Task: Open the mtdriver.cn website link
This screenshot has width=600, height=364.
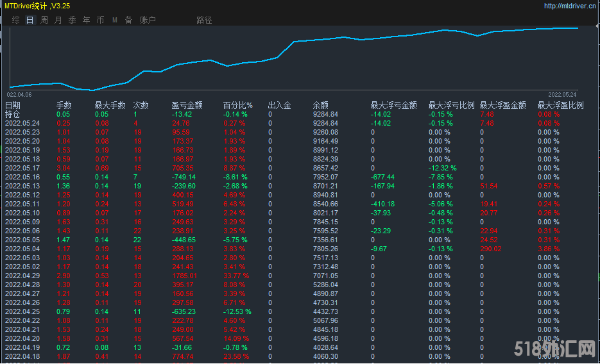Action: point(570,6)
